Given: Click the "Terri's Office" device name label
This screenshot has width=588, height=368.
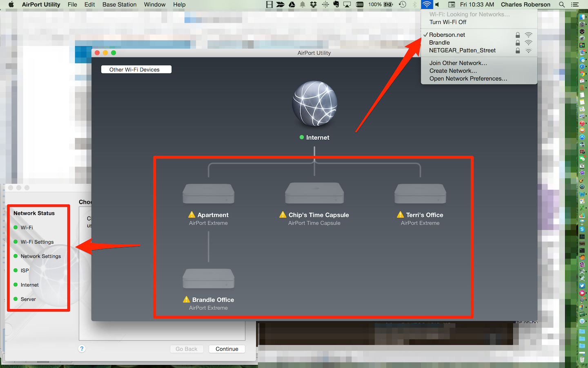Looking at the screenshot, I should tap(425, 215).
